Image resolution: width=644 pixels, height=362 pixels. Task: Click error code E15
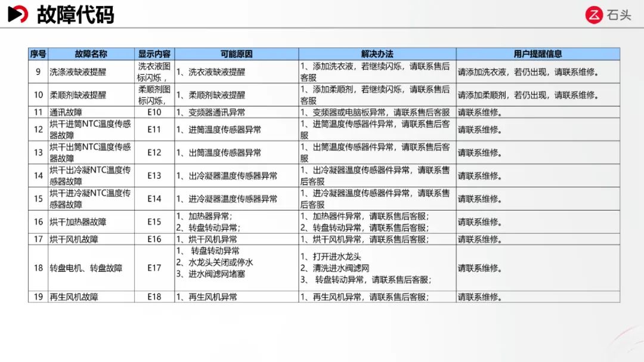click(154, 221)
